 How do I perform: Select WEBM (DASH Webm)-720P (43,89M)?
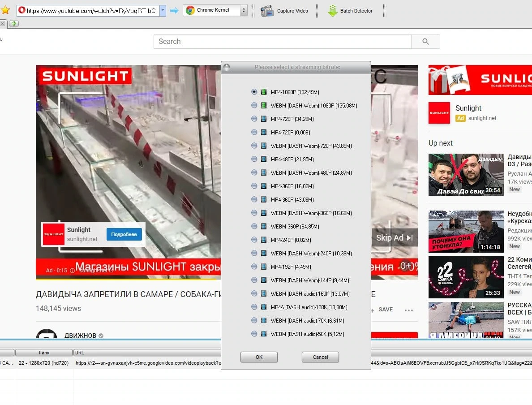(x=254, y=146)
